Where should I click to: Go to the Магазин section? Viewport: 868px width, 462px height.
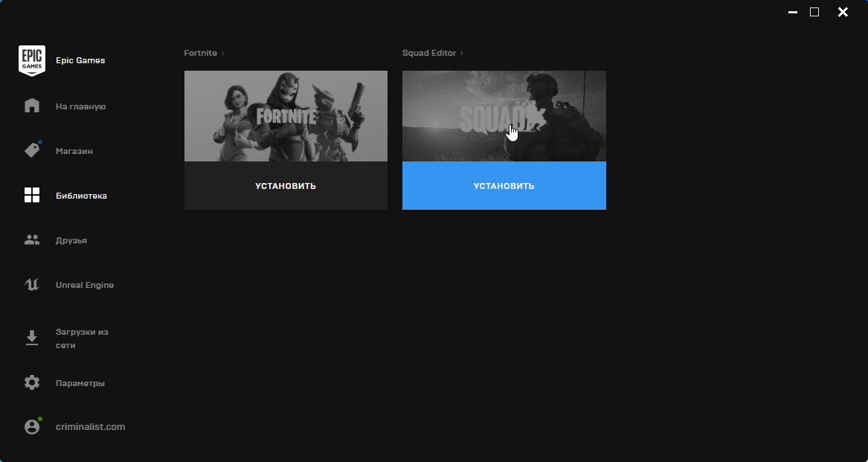[x=74, y=151]
